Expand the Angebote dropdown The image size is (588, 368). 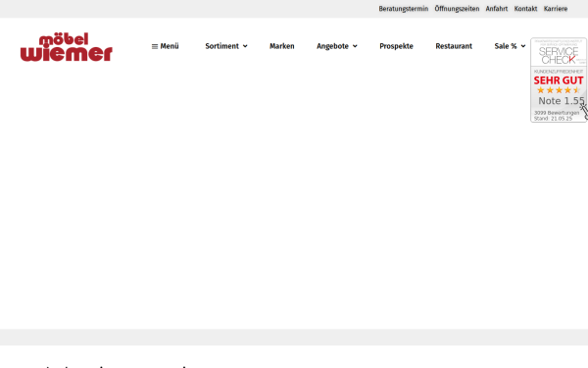point(337,46)
